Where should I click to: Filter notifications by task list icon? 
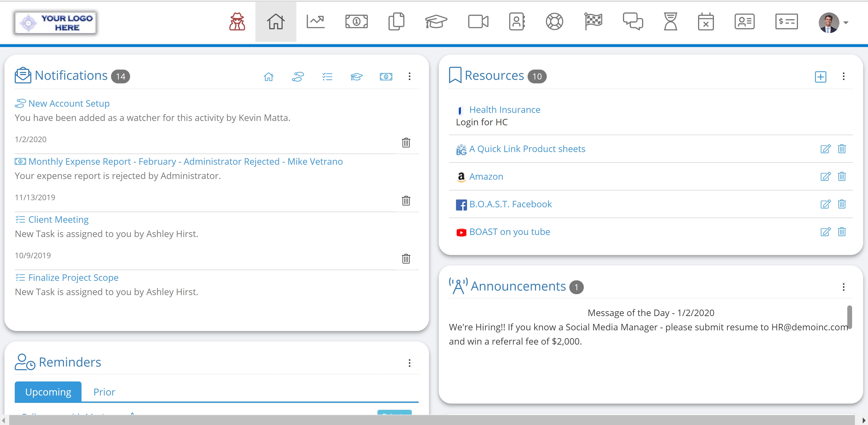tap(327, 77)
